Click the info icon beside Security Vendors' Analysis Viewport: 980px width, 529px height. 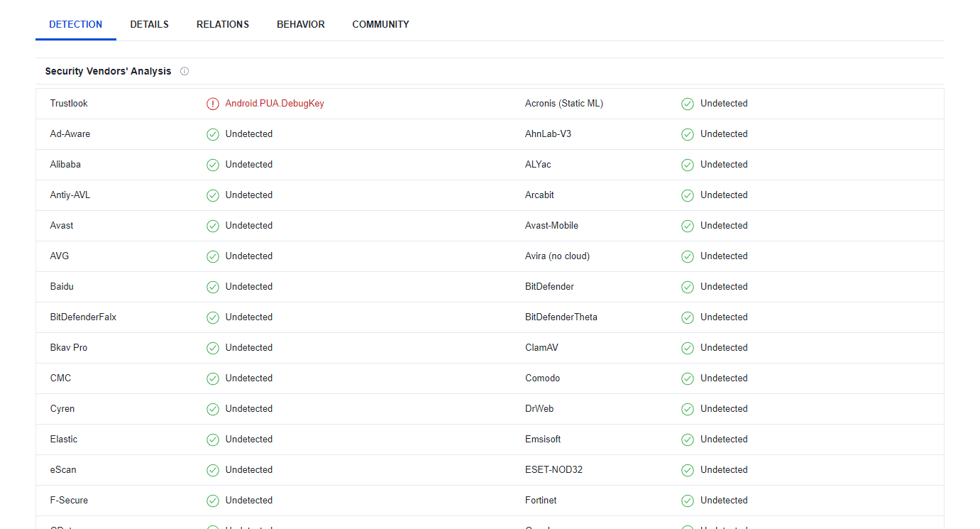pyautogui.click(x=185, y=71)
